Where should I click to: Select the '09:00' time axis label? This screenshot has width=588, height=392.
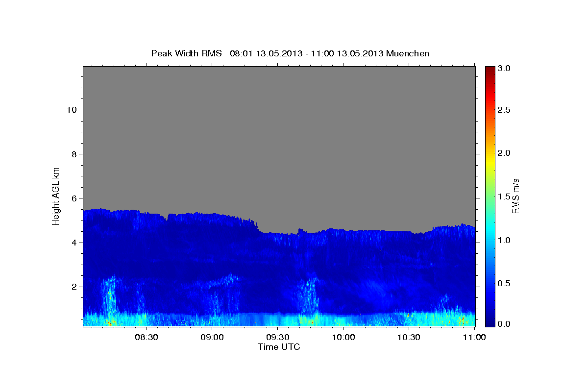click(x=212, y=338)
